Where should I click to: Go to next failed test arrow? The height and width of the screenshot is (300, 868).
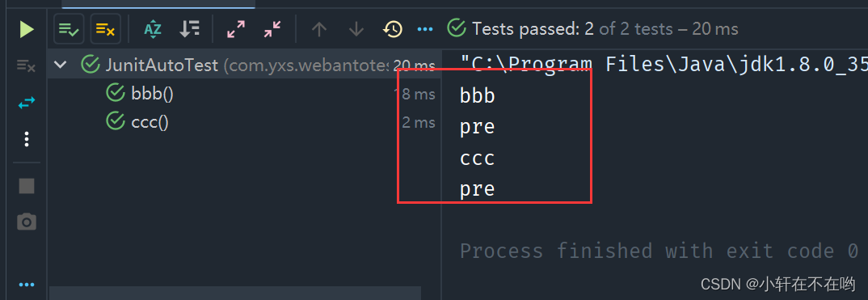tap(356, 29)
